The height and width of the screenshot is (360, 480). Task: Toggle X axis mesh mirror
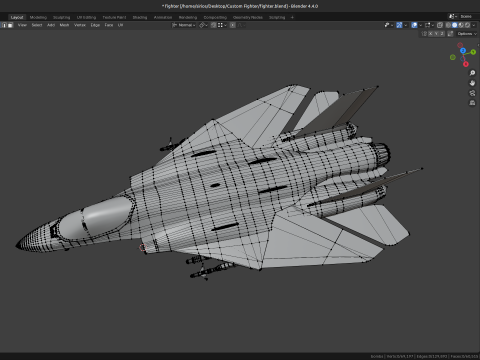tap(430, 34)
